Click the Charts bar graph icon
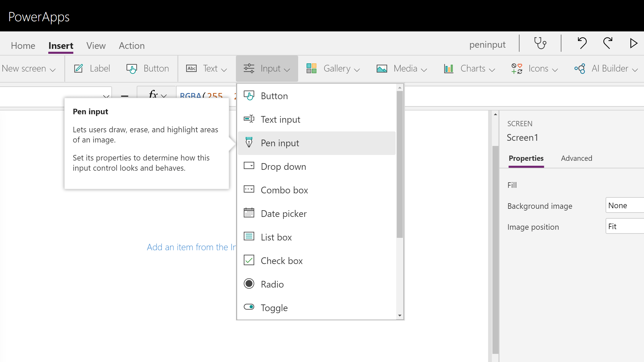Screen dimensions: 644x362 (449, 69)
